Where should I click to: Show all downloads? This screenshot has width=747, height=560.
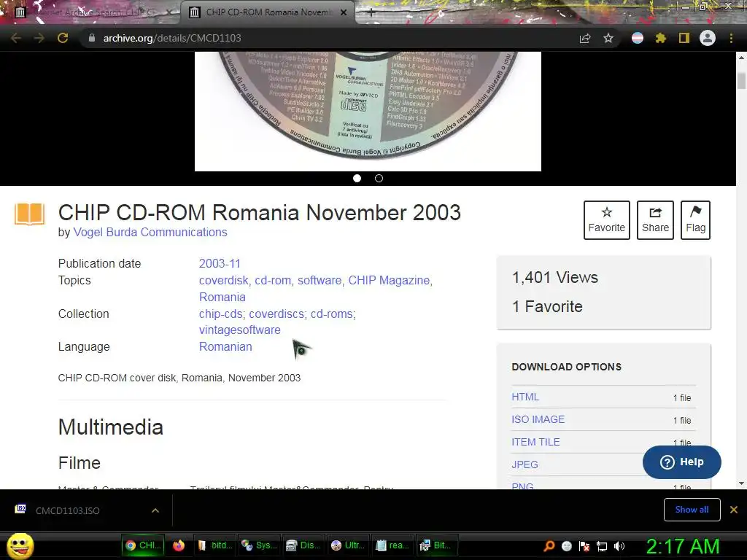point(692,510)
